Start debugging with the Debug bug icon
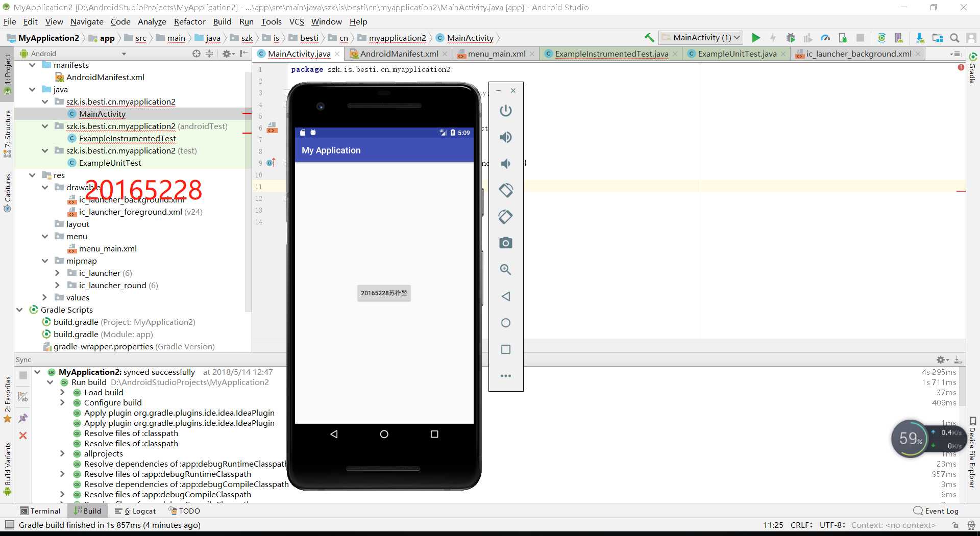980x536 pixels. [791, 38]
